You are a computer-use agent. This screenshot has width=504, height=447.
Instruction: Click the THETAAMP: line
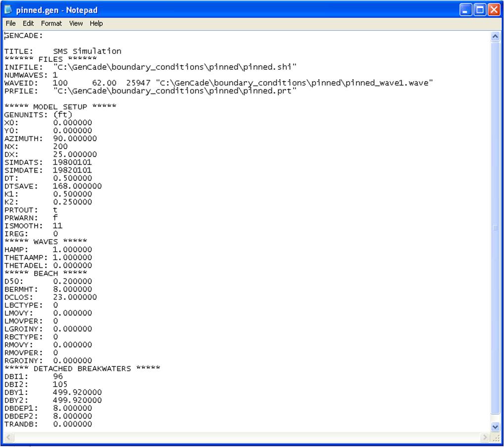pos(48,257)
